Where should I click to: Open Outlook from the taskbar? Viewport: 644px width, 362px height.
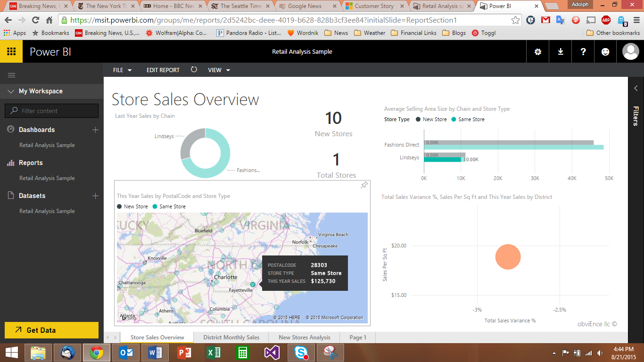click(126, 353)
